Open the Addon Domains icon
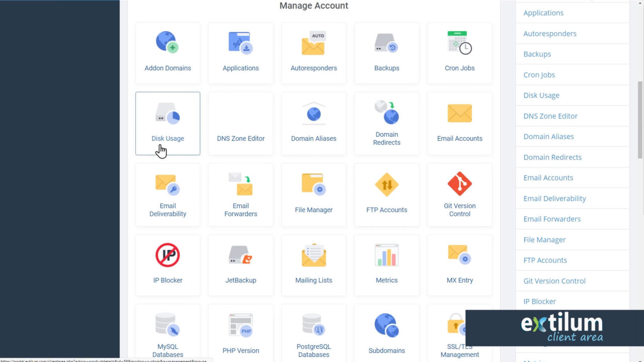The width and height of the screenshot is (644, 362). coord(168,53)
